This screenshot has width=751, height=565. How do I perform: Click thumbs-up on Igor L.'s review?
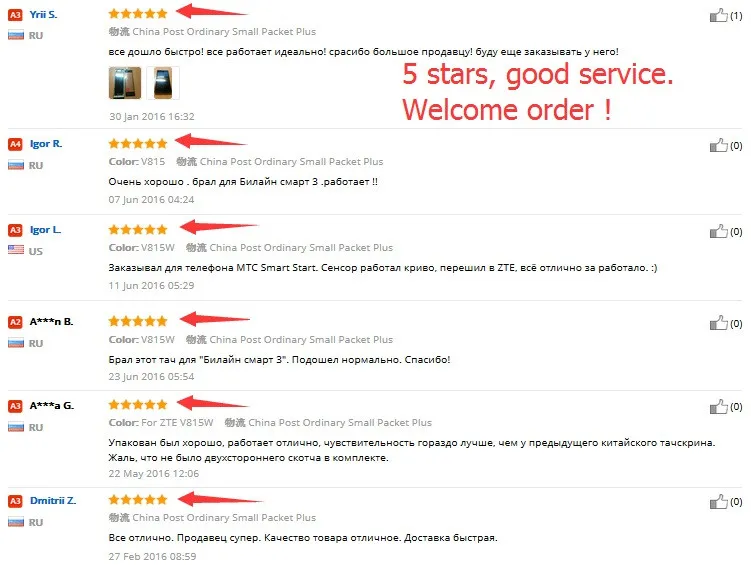pyautogui.click(x=718, y=231)
